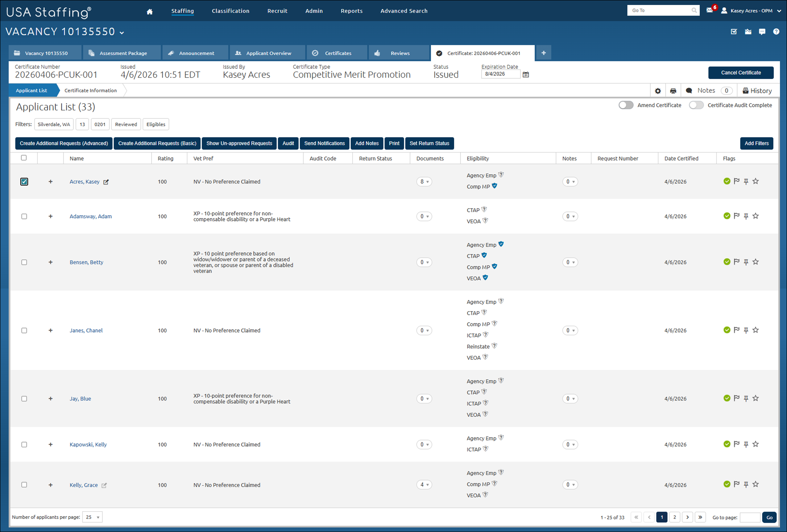Expand the Bensen, Betty row details
Screen dimensions: 787x532
point(50,262)
